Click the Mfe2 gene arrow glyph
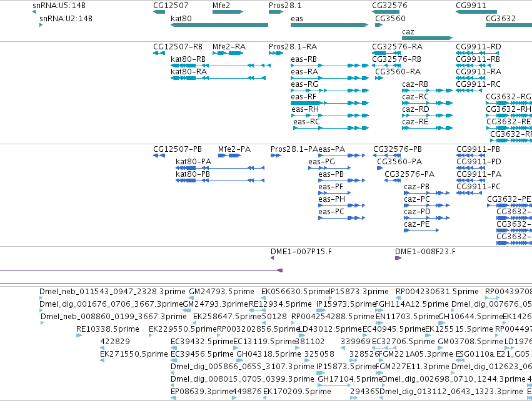 coord(228,12)
